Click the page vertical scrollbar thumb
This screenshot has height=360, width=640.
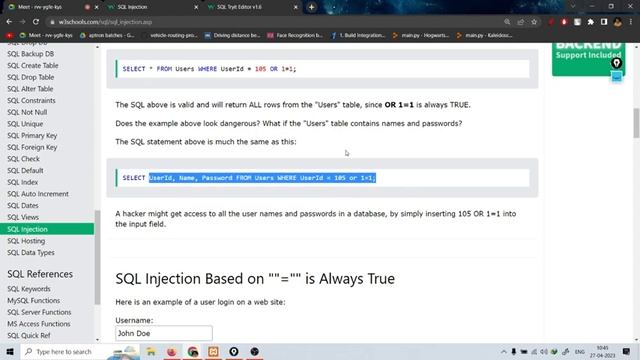pos(636,123)
